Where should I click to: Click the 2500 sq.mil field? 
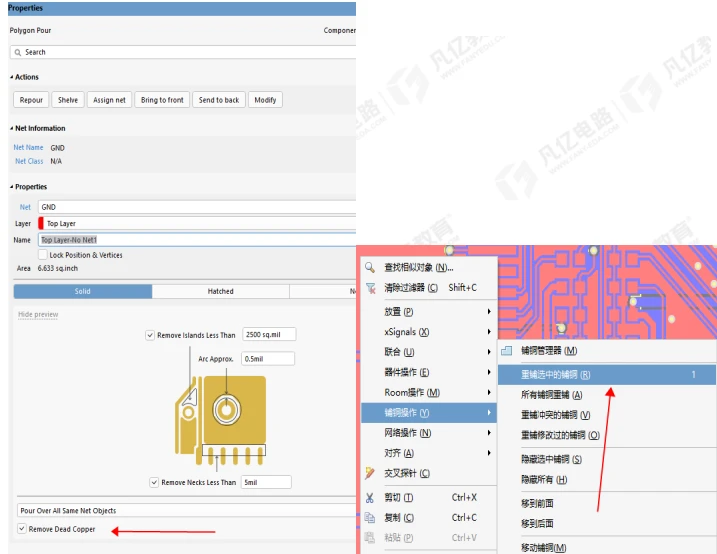coord(269,335)
